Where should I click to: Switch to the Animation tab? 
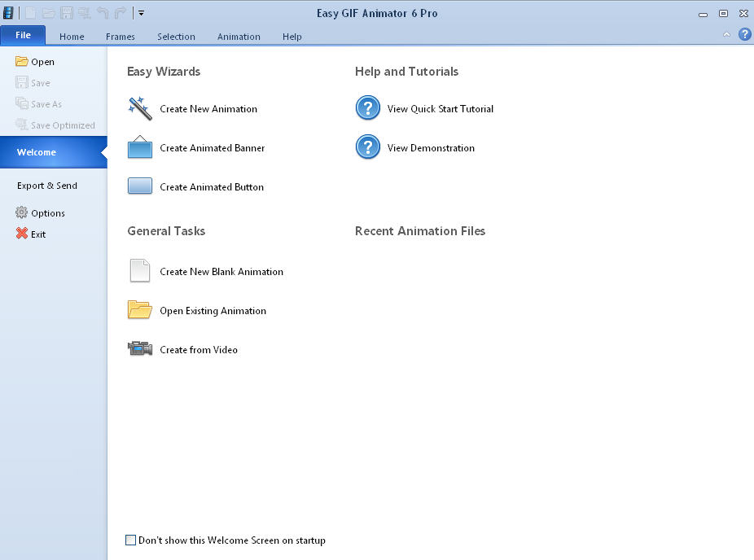point(239,37)
